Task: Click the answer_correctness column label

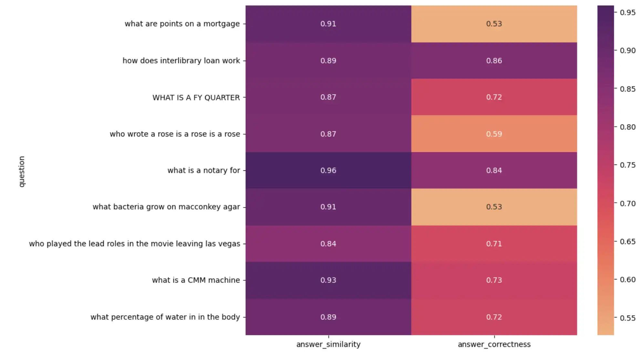Action: (494, 344)
